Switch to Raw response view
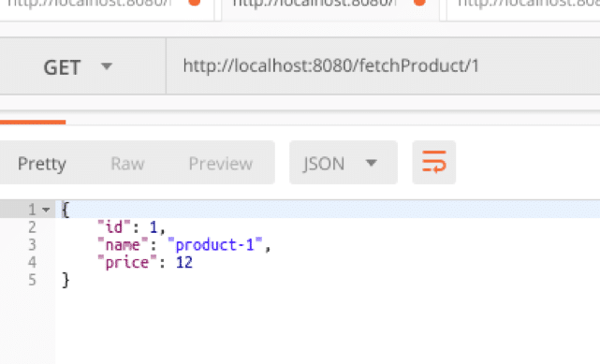The image size is (600, 364). click(x=127, y=164)
